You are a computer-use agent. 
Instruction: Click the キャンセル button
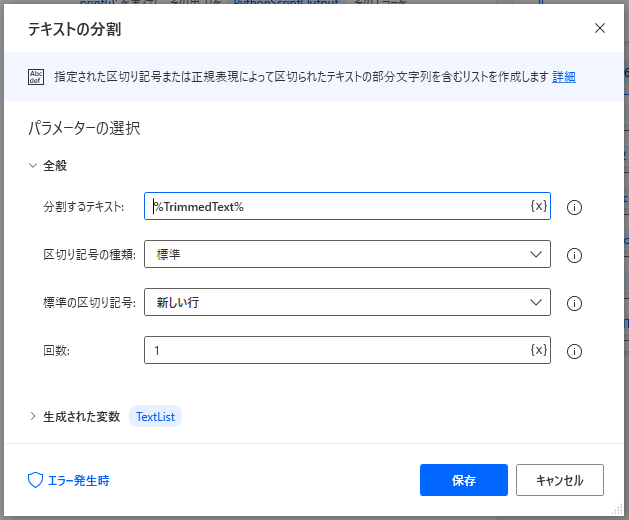point(560,480)
